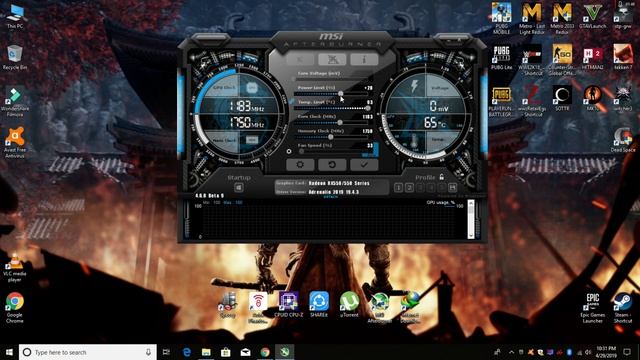Open uTorrent desktop shortcut
Screen dimensions: 640x360
coord(349,304)
